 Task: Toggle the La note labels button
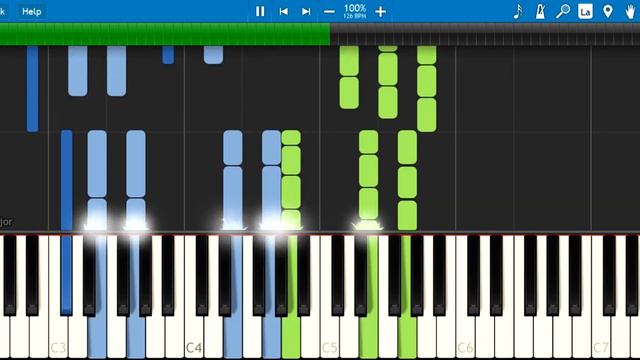click(x=585, y=11)
